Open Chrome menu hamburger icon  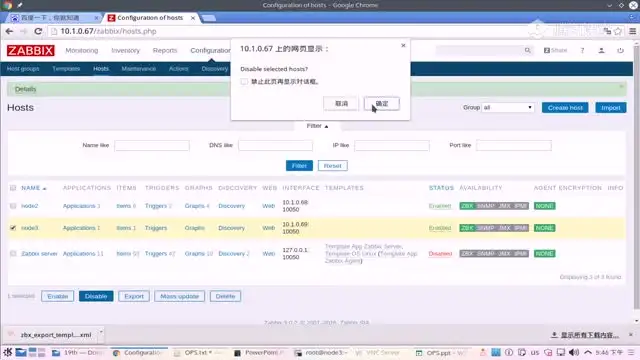point(632,31)
